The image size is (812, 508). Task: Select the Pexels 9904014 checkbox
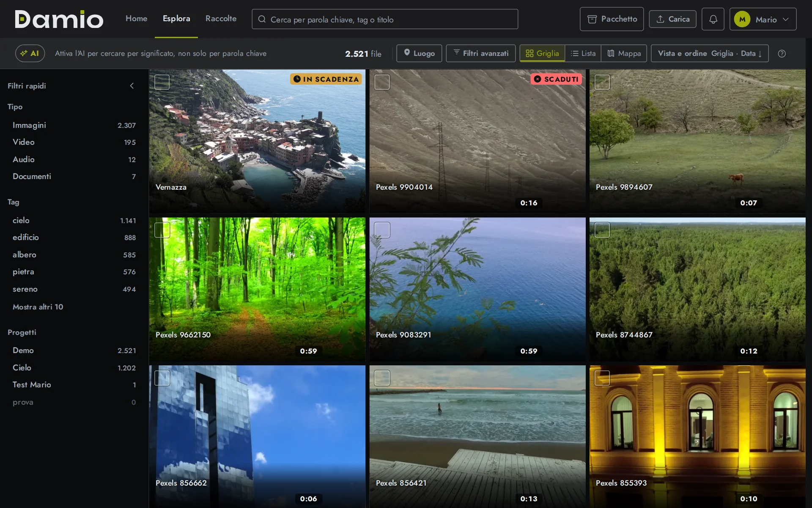[382, 82]
